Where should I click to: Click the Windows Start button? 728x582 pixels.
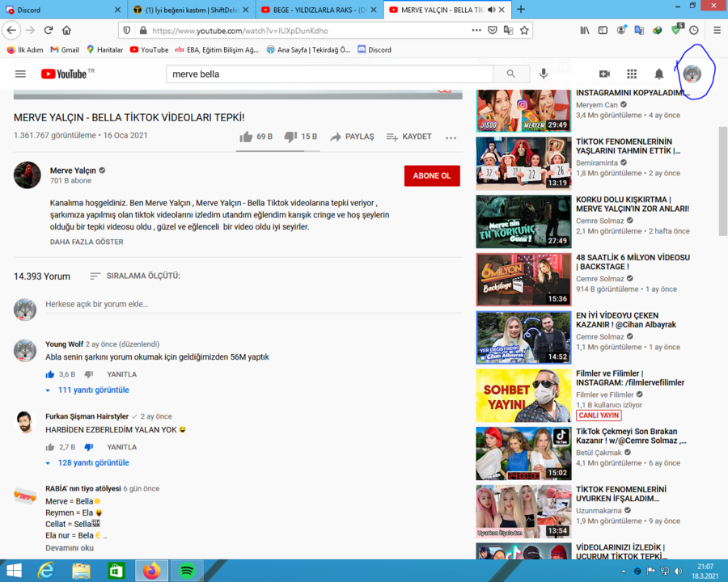15,571
